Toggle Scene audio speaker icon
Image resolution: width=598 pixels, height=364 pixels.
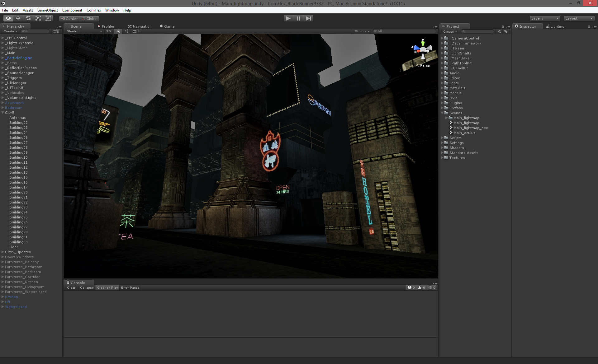click(x=126, y=31)
